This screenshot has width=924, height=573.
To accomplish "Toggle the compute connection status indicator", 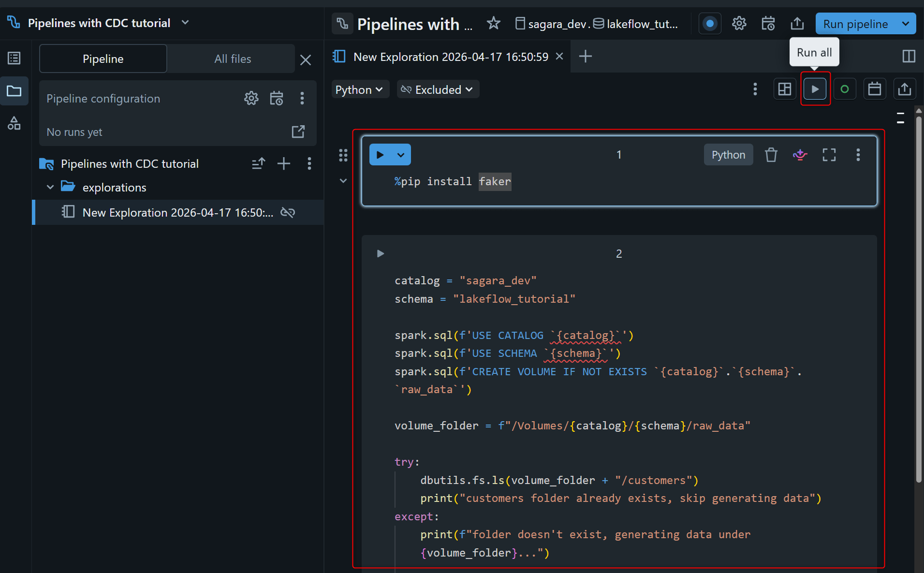I will pyautogui.click(x=844, y=89).
